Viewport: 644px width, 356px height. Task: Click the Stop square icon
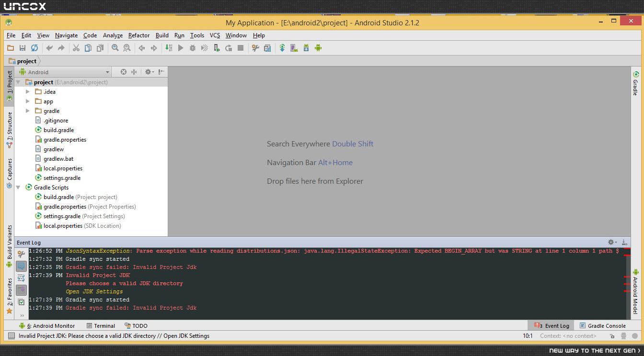pyautogui.click(x=241, y=48)
